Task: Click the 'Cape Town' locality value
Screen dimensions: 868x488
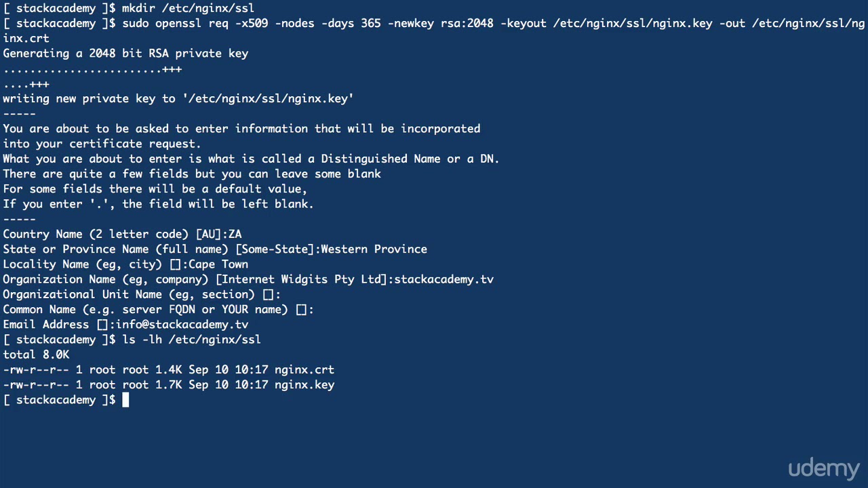Action: point(218,264)
